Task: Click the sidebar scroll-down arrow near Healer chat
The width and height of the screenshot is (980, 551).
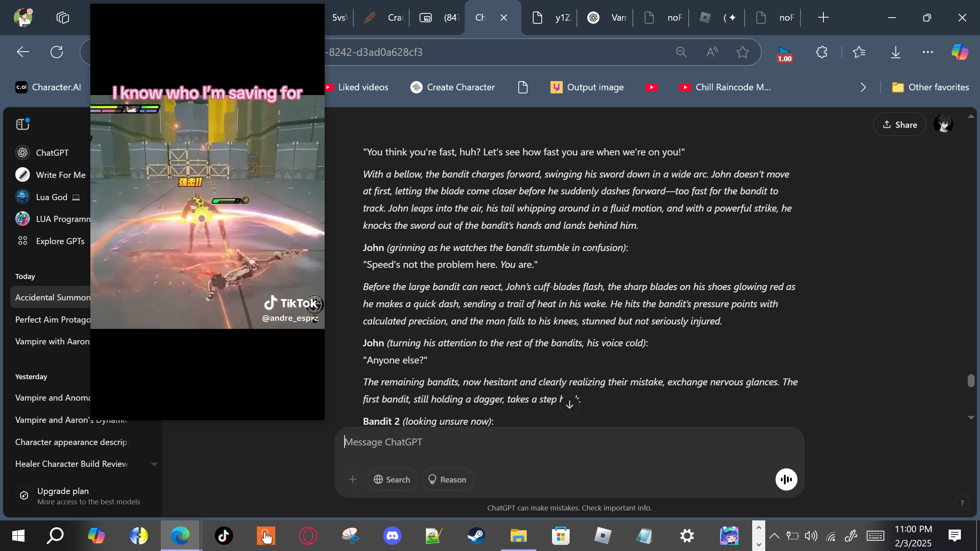Action: point(154,464)
